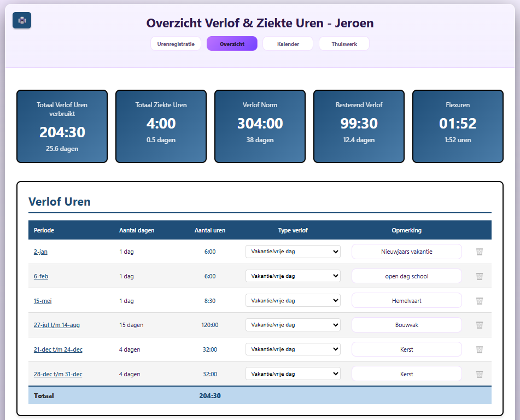This screenshot has height=420, width=520.
Task: Click the printer icon button
Action: [22, 20]
